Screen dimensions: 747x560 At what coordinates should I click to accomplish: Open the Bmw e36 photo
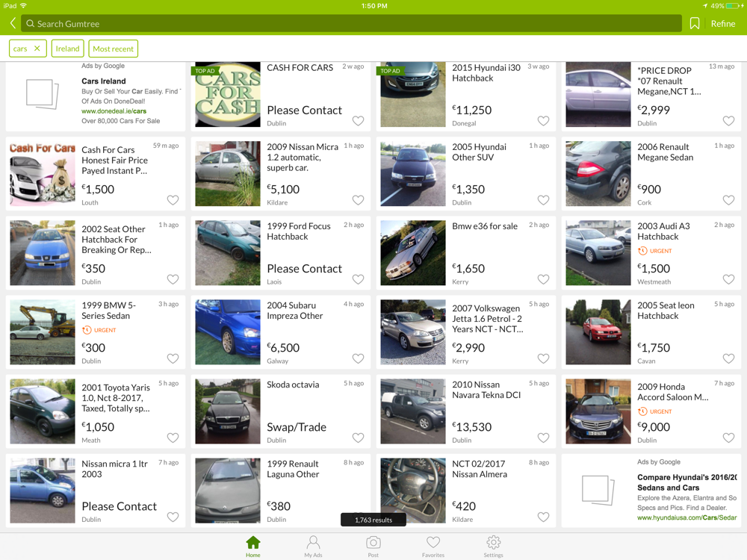(412, 253)
